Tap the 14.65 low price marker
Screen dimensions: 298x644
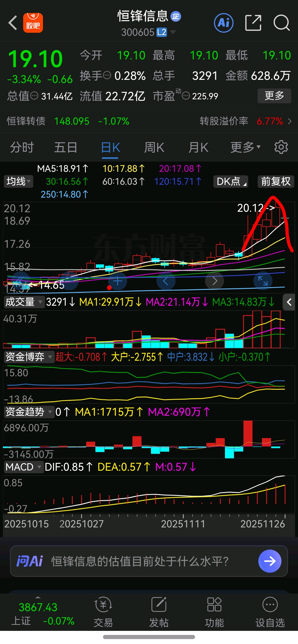tap(47, 285)
